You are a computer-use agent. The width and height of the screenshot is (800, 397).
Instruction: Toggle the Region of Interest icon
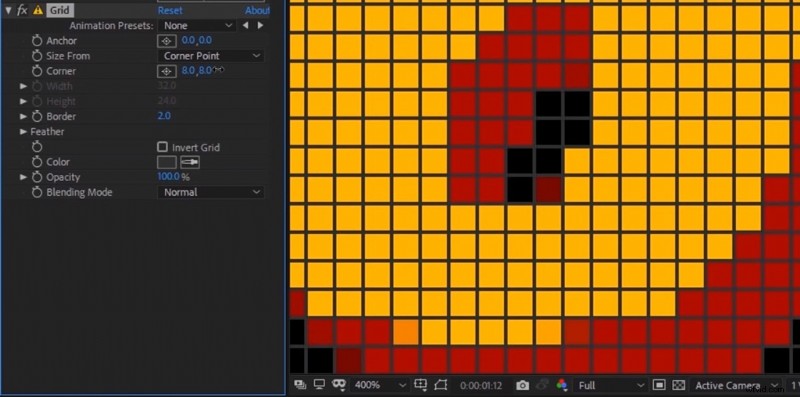click(440, 385)
